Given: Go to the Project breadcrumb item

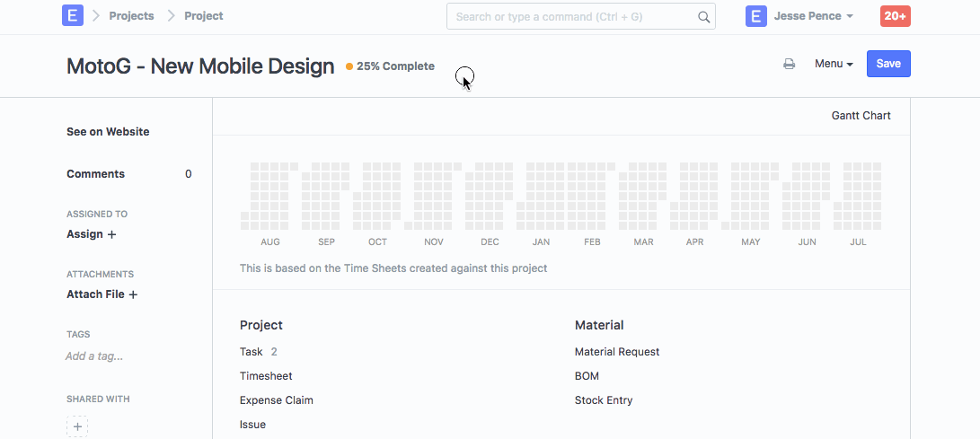Looking at the screenshot, I should [204, 16].
